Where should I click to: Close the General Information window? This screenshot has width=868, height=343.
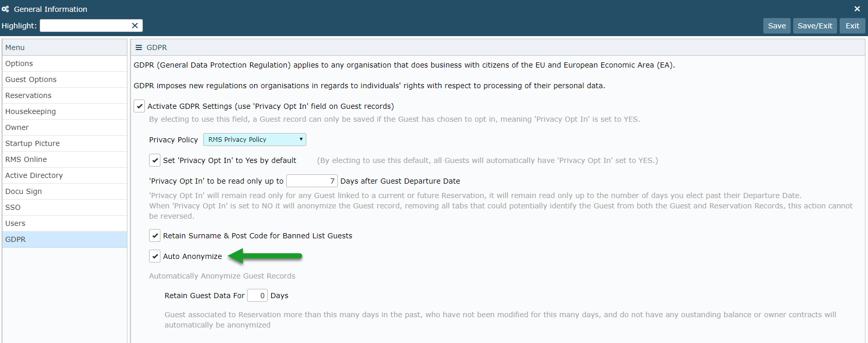857,9
